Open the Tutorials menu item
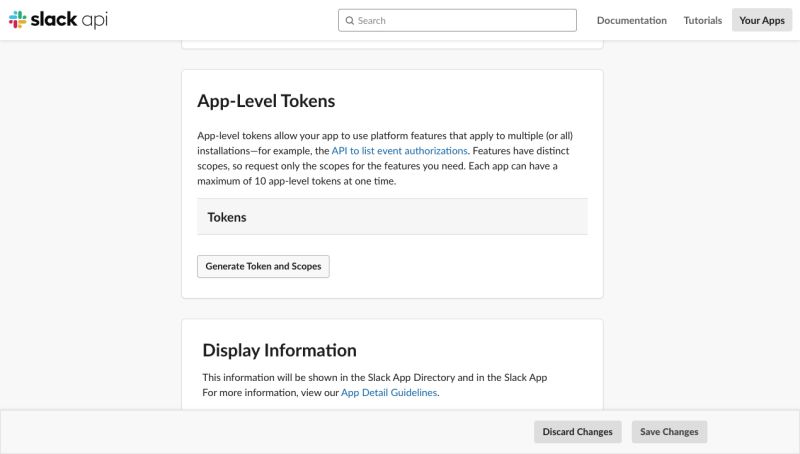 click(703, 20)
